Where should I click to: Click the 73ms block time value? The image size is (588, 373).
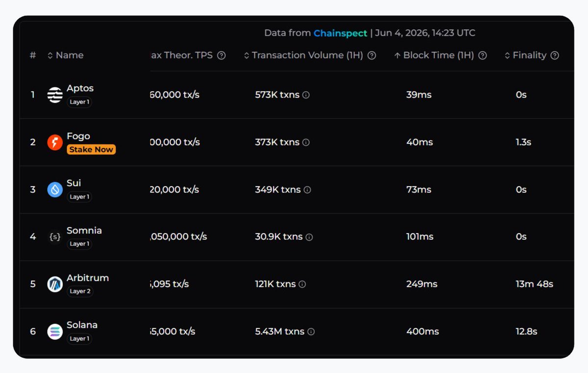(x=418, y=189)
